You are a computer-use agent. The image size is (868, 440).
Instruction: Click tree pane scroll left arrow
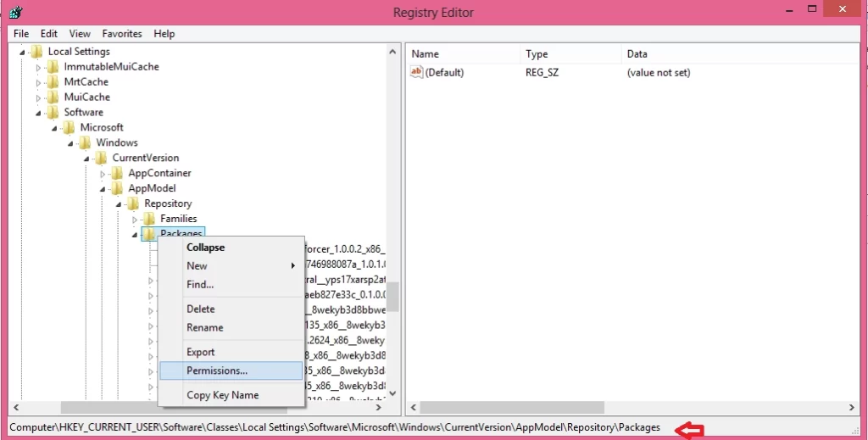pos(15,407)
